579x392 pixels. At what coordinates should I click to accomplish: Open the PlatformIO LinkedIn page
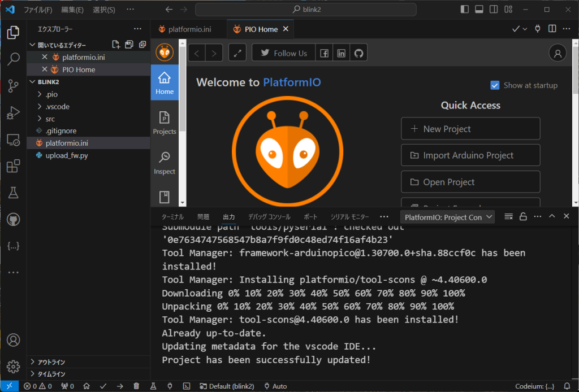[x=341, y=53]
